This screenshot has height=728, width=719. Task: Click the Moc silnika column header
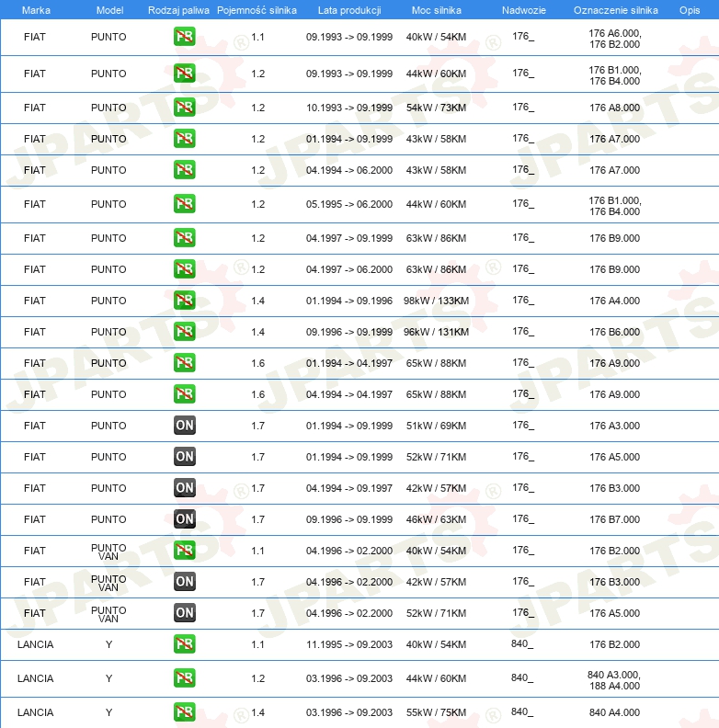[x=436, y=10]
